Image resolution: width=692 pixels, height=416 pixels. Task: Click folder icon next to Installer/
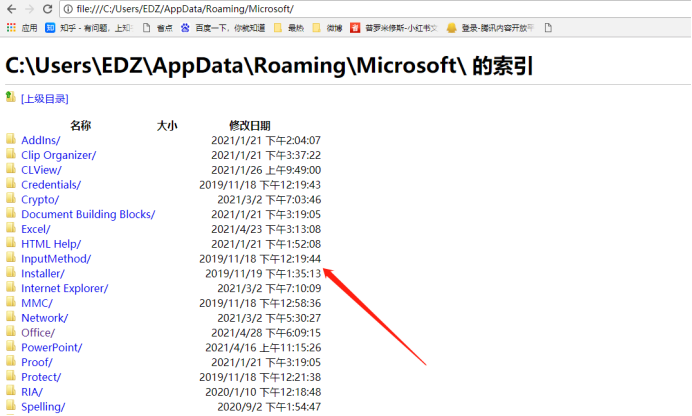coord(11,273)
